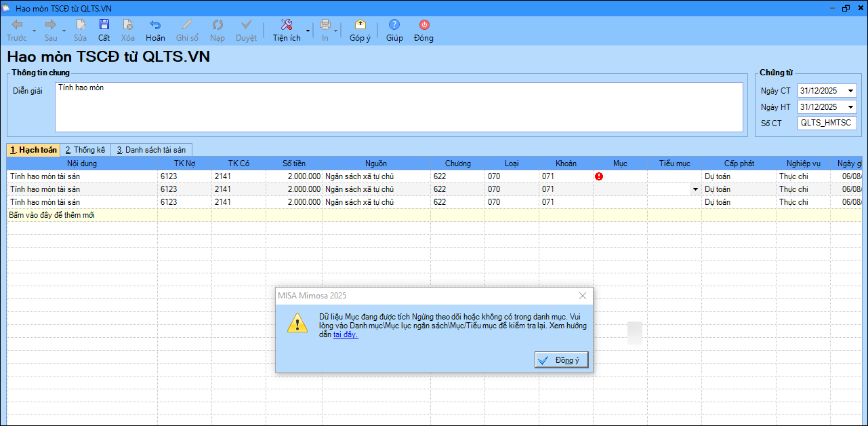Click the Chương column header

[x=457, y=163]
